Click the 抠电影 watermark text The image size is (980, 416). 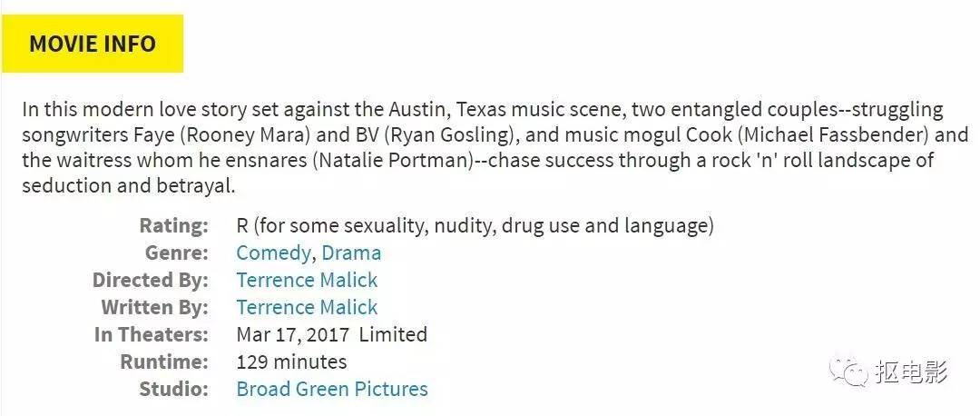(x=911, y=371)
